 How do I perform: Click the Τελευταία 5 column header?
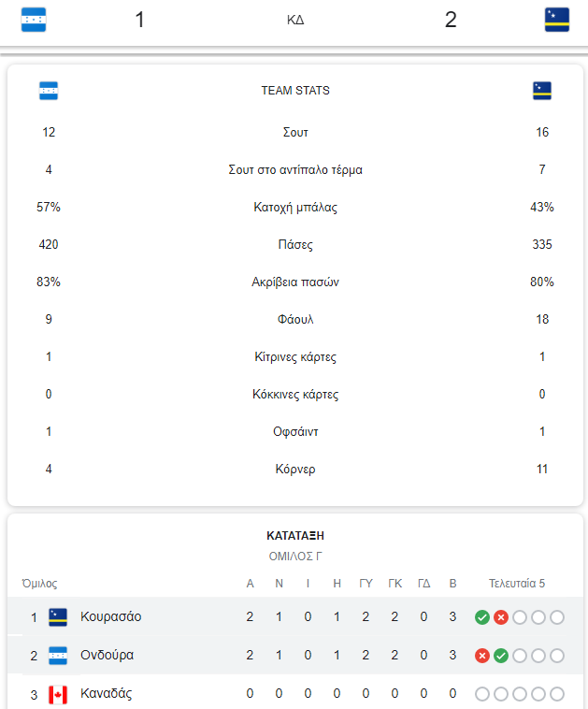click(x=517, y=584)
